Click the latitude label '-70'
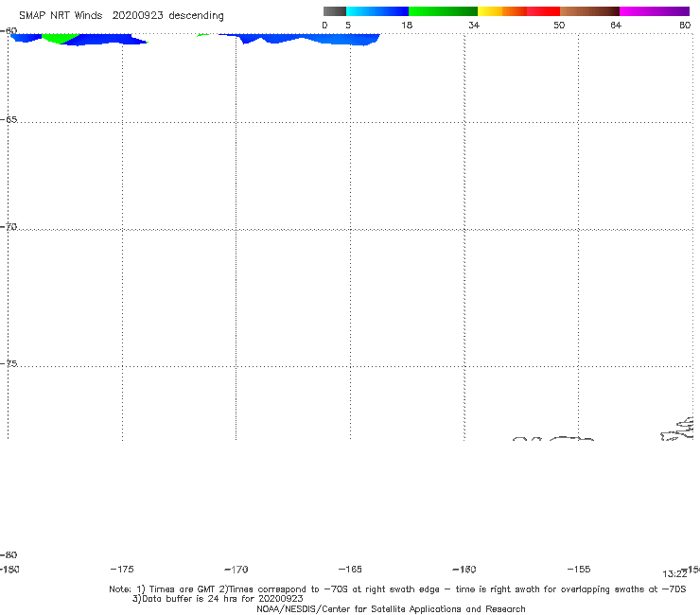This screenshot has height=615, width=700. 9,227
